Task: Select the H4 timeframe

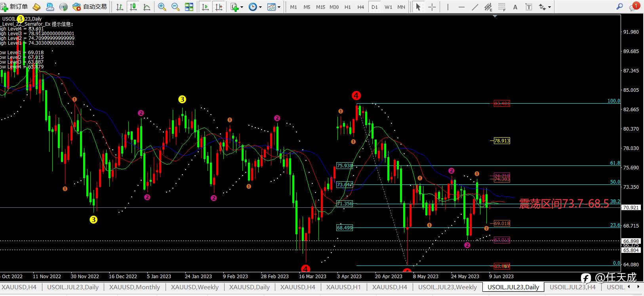Action: [361, 7]
